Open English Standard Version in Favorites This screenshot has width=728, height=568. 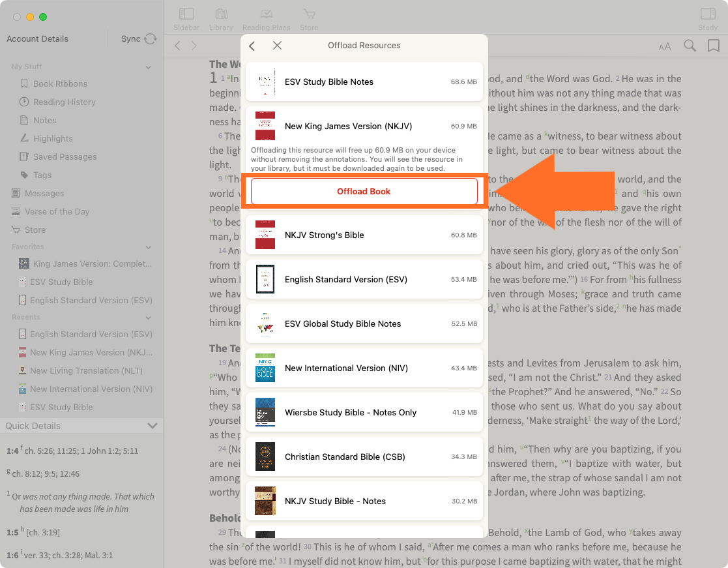pos(85,301)
